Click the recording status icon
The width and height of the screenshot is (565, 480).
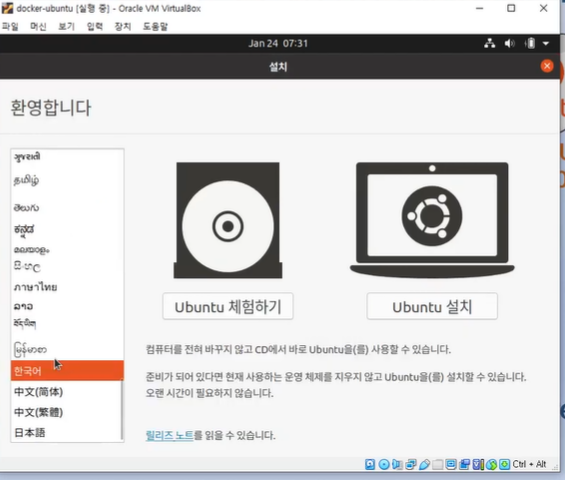(464, 464)
